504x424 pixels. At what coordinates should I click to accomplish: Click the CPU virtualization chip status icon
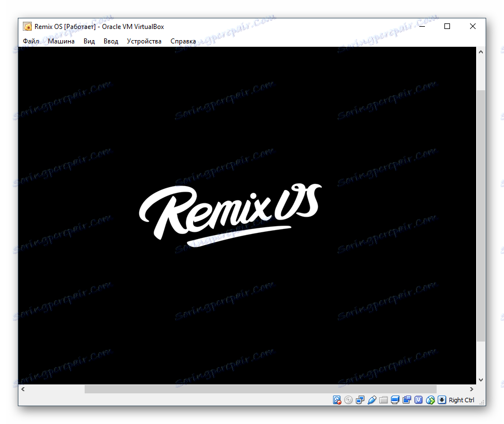point(418,400)
